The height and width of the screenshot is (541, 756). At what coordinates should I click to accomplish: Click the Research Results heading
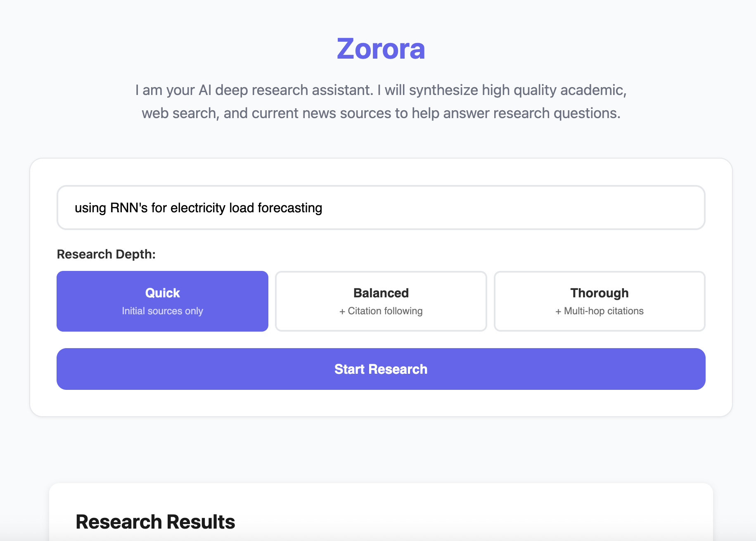(x=155, y=522)
